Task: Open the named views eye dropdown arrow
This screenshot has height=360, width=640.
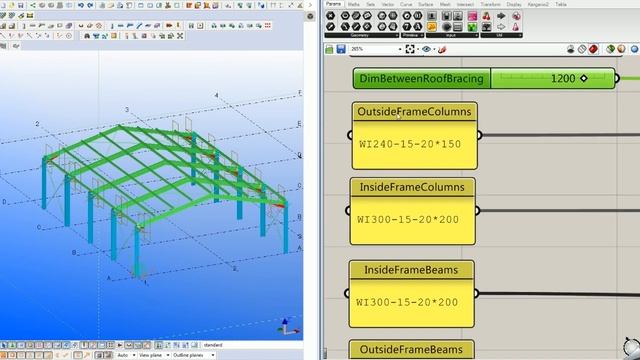Action: click(434, 49)
